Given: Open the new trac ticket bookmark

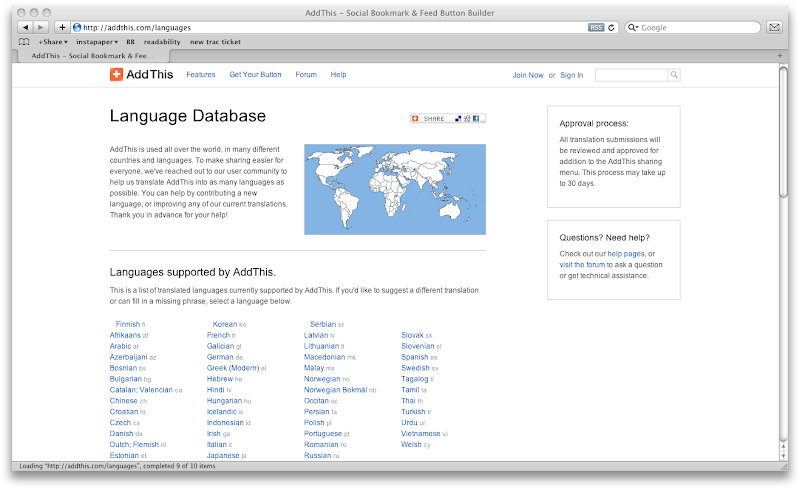Looking at the screenshot, I should coord(215,42).
